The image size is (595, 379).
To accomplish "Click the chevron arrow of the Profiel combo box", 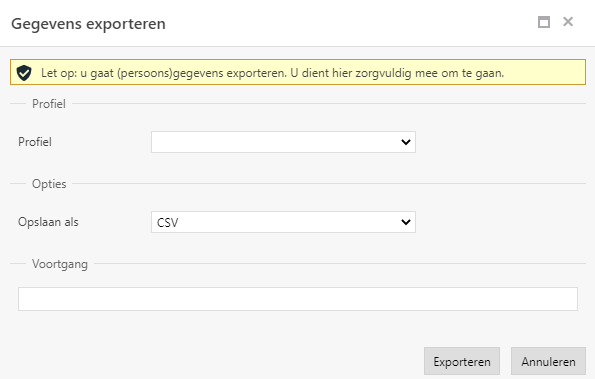I will click(406, 142).
